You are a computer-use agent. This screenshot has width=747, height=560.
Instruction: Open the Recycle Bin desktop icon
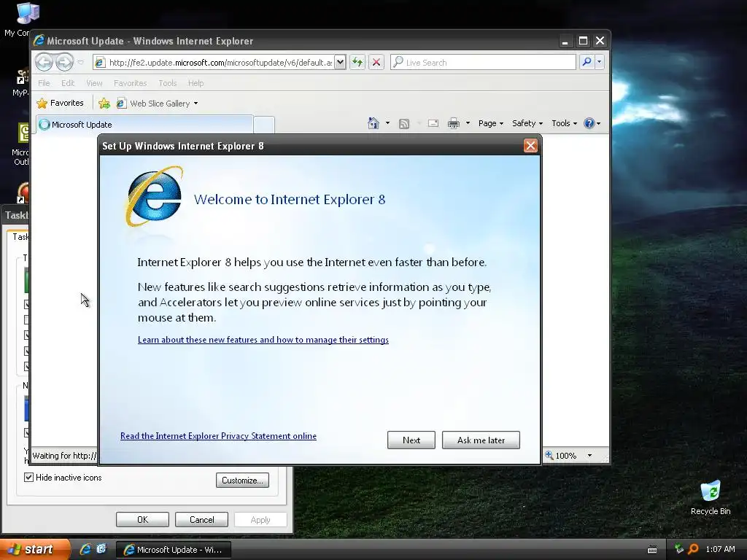coord(711,498)
